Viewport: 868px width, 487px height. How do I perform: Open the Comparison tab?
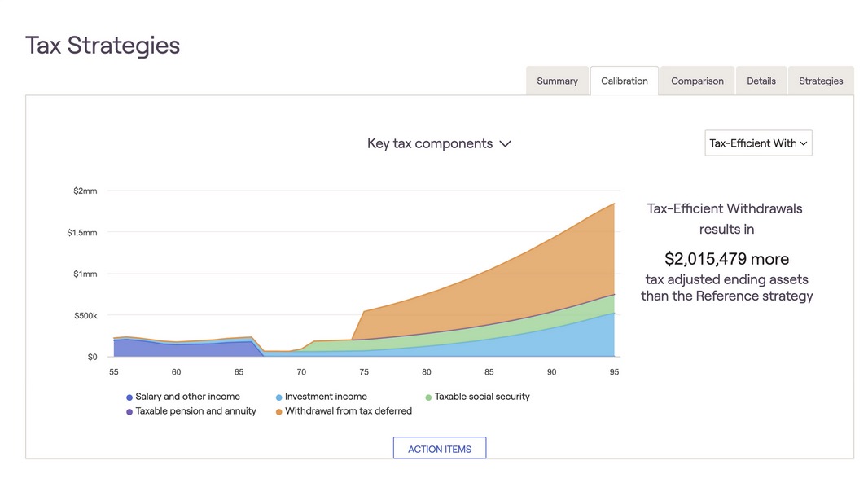[697, 81]
